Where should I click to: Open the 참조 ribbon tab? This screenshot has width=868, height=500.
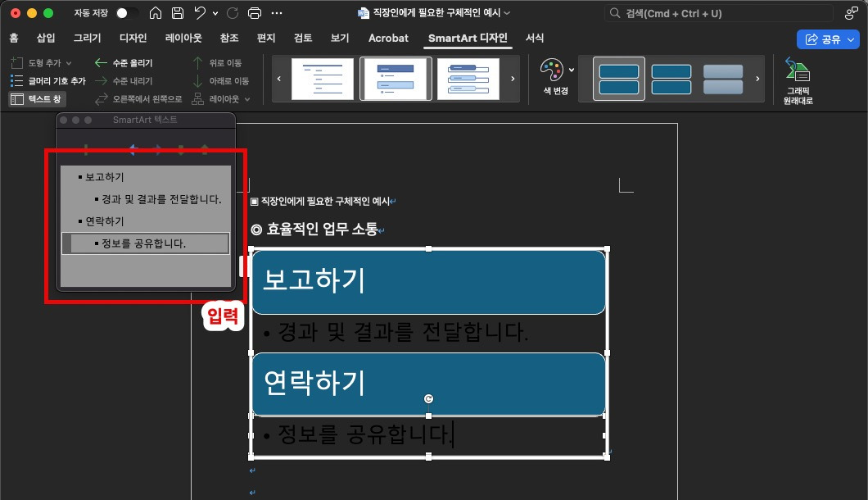click(x=229, y=38)
